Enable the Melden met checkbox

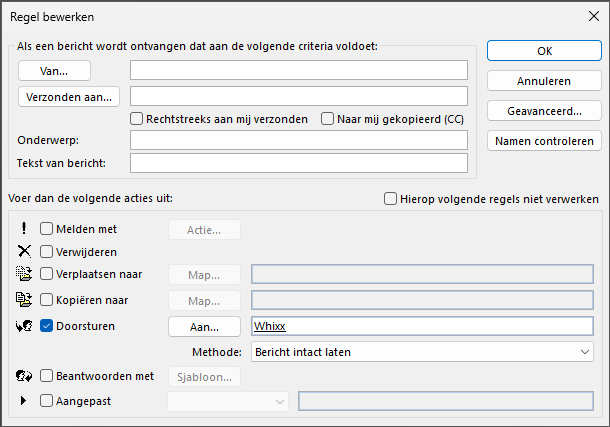pyautogui.click(x=47, y=229)
